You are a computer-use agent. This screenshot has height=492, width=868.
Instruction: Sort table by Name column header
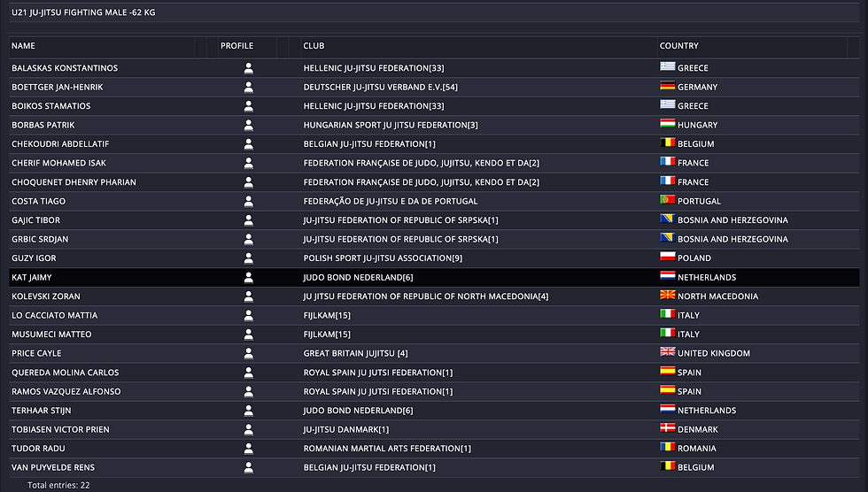(x=24, y=46)
